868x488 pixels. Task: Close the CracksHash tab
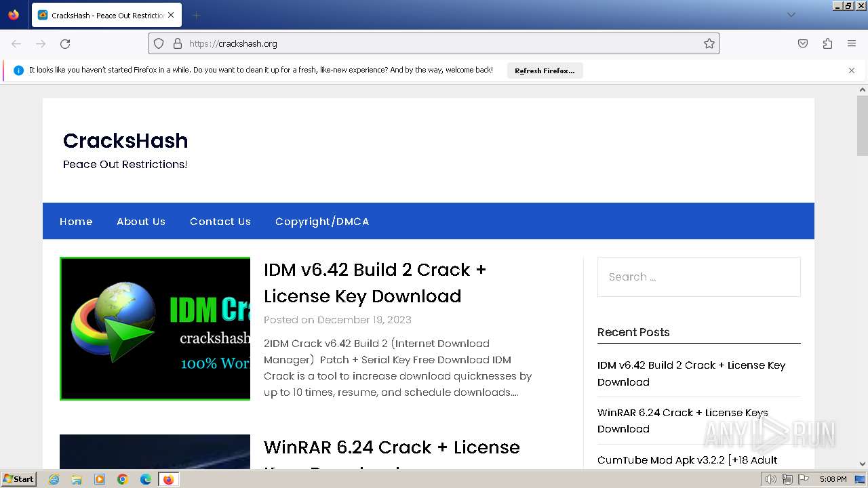point(171,15)
